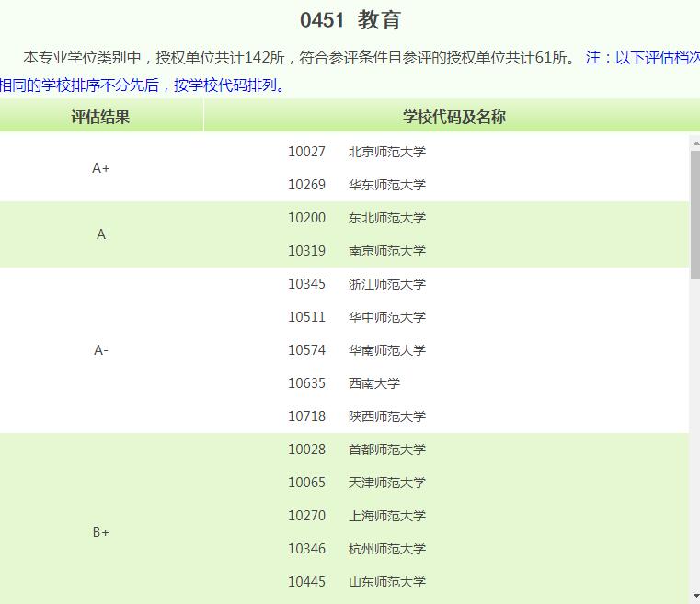Select 山东师范大学 entry
Screen dimensions: 700x604
click(x=386, y=582)
